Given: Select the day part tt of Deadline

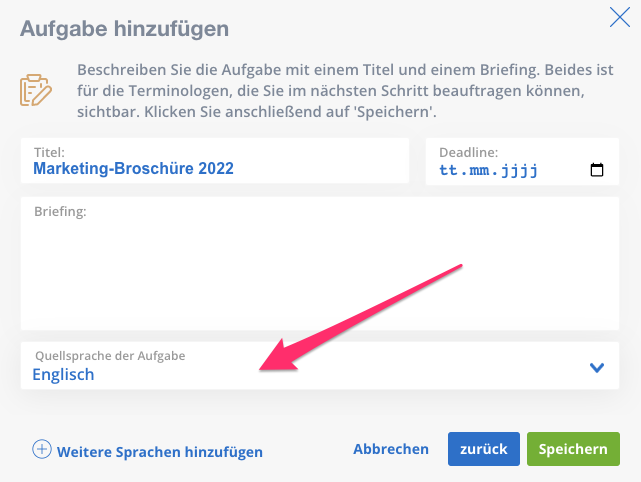Looking at the screenshot, I should pyautogui.click(x=448, y=170).
